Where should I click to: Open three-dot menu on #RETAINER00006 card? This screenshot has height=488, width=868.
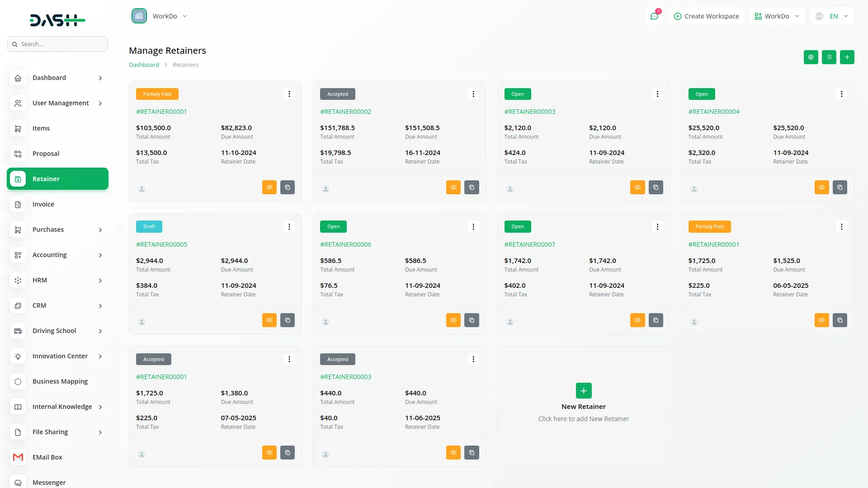(473, 227)
